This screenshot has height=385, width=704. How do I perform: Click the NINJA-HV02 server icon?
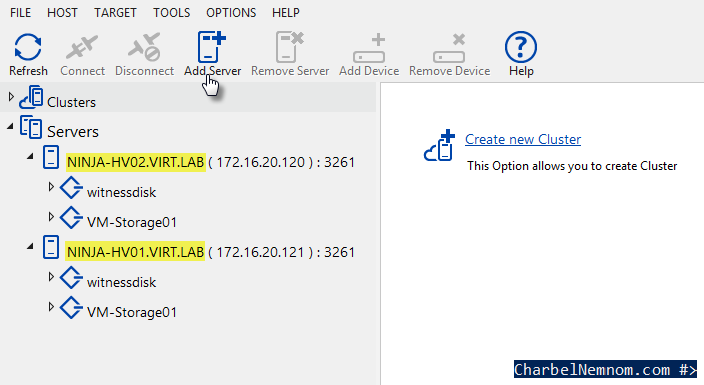tap(51, 157)
